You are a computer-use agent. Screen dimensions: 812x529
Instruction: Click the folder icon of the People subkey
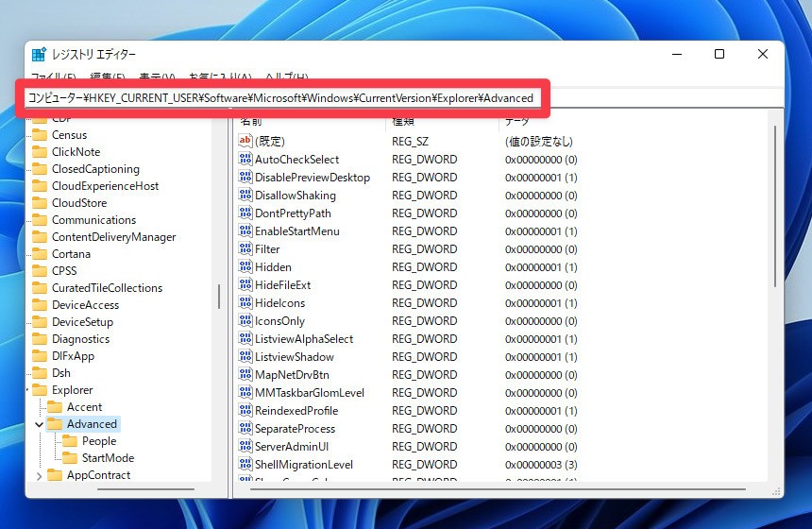(69, 441)
